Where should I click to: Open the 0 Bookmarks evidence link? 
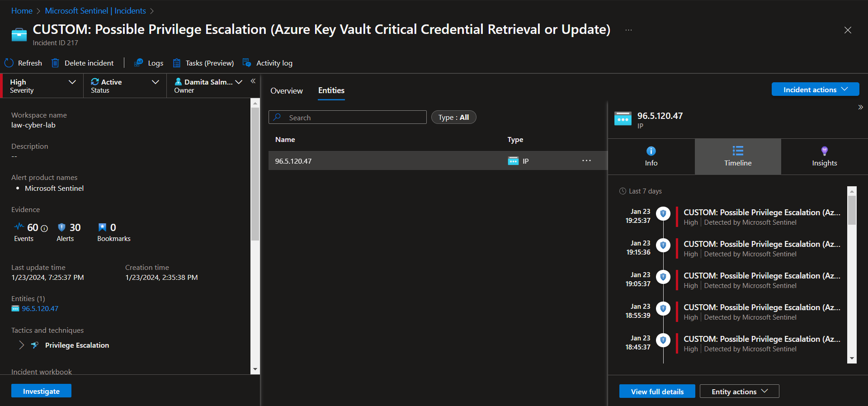click(x=114, y=232)
